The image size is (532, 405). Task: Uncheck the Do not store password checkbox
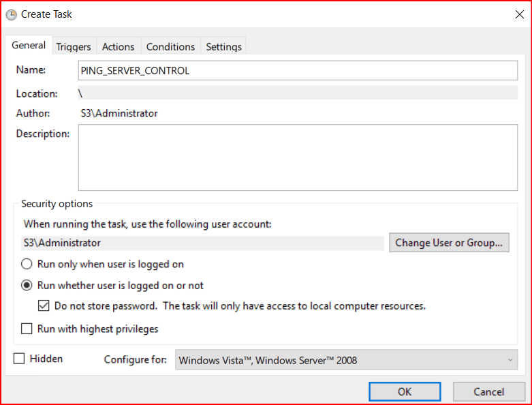44,306
